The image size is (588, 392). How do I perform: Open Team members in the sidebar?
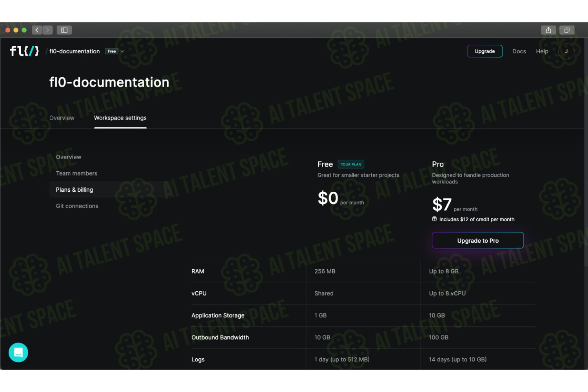click(x=76, y=173)
